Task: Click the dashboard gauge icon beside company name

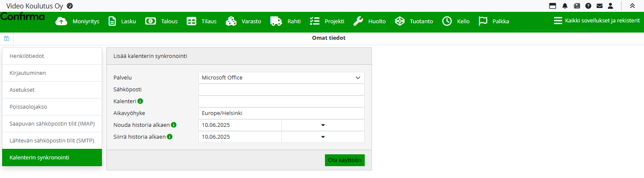Action: [x=70, y=6]
